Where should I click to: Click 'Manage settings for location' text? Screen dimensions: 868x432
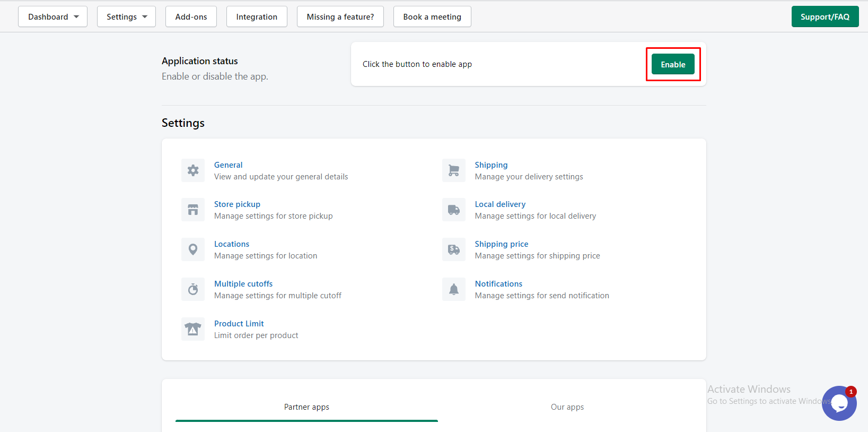point(266,256)
